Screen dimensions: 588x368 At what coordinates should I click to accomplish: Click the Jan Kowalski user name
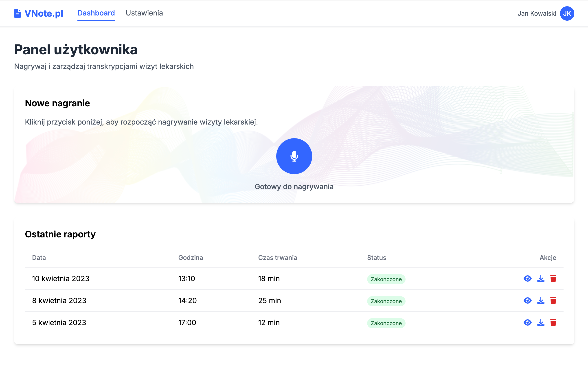pyautogui.click(x=537, y=13)
